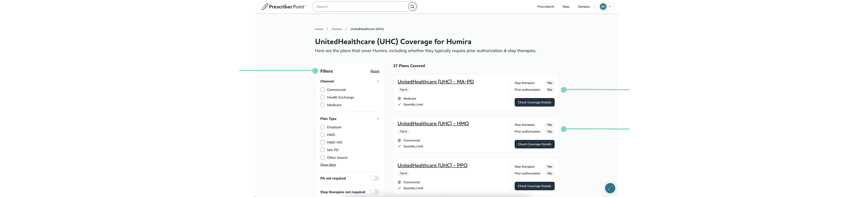868x197 pixels.
Task: Select the HMO-HIX plan type checkbox
Action: (x=322, y=142)
